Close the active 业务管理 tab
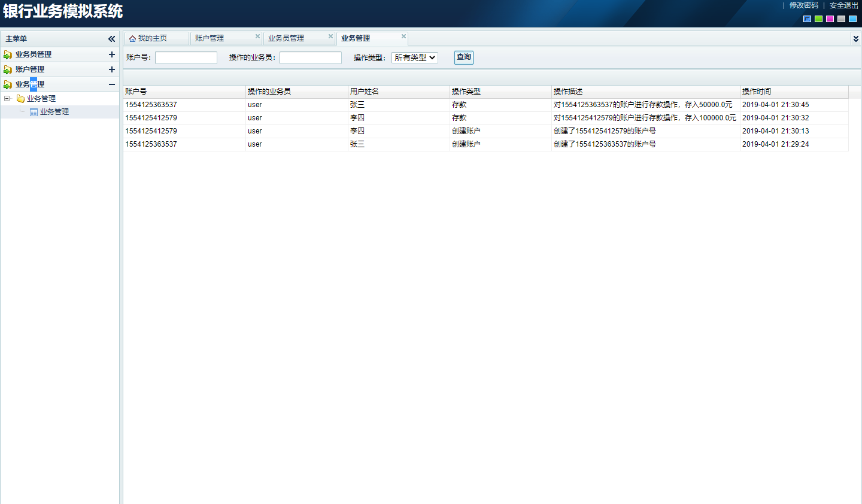This screenshot has width=862, height=504. point(403,37)
